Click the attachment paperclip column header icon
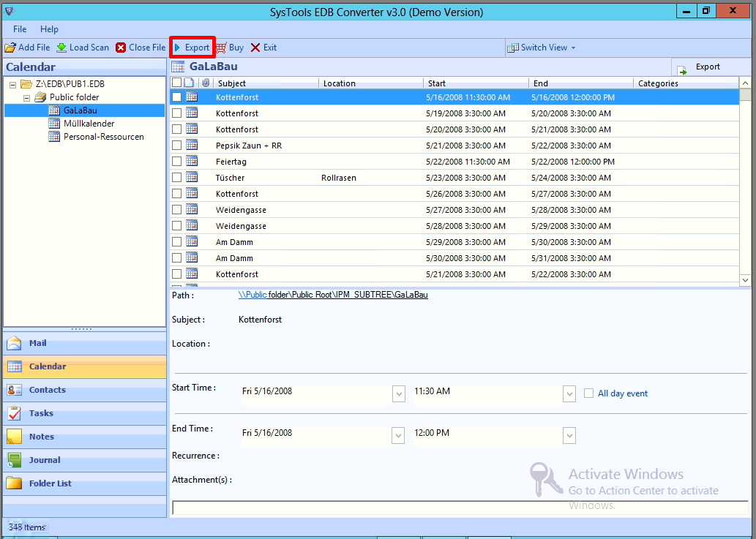The image size is (756, 539). pyautogui.click(x=206, y=83)
